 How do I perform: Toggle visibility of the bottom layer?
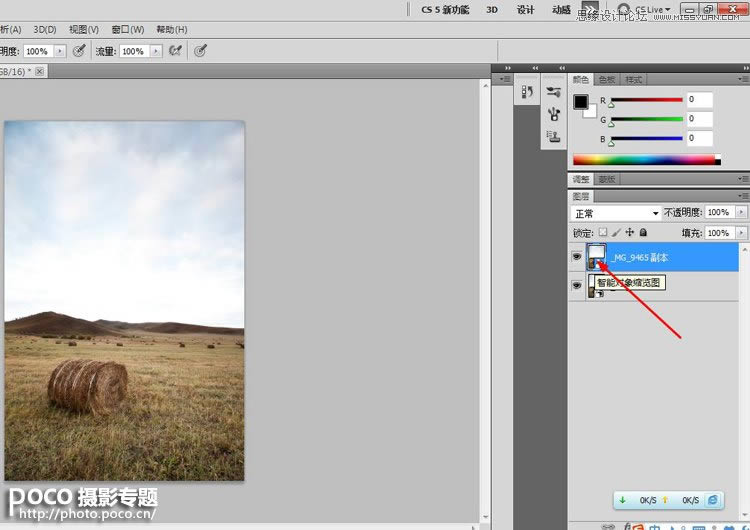(576, 286)
